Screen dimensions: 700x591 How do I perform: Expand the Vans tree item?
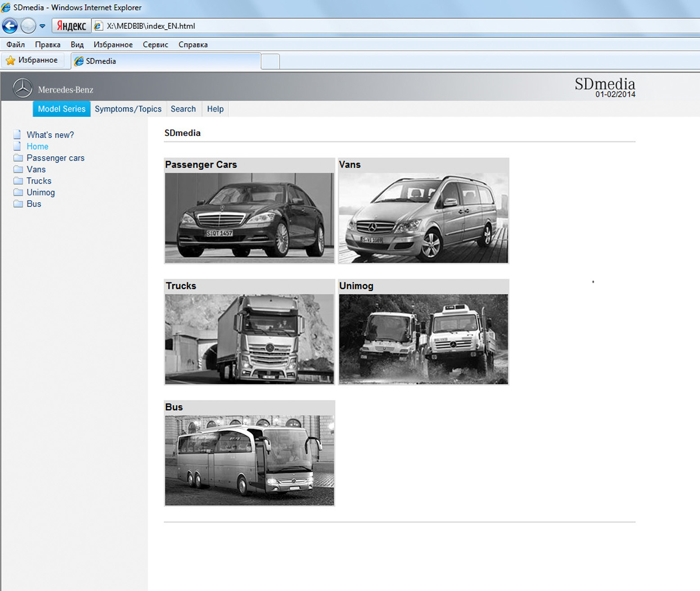point(36,169)
